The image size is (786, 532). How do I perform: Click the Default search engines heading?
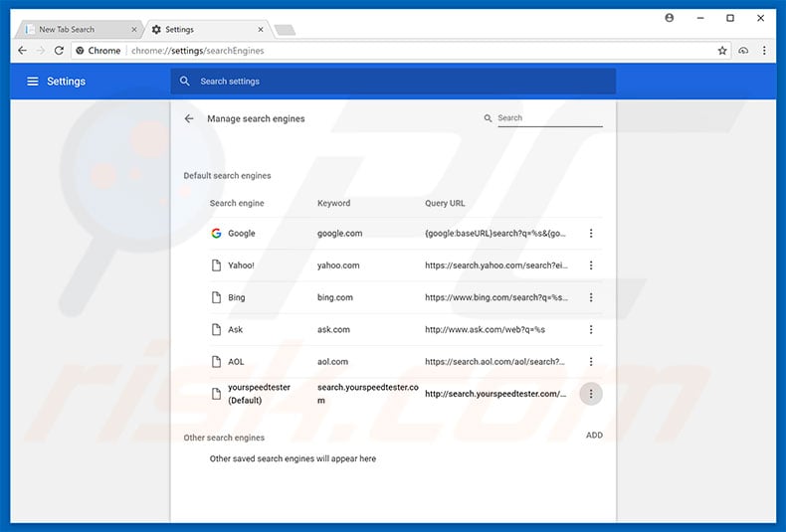tap(227, 176)
